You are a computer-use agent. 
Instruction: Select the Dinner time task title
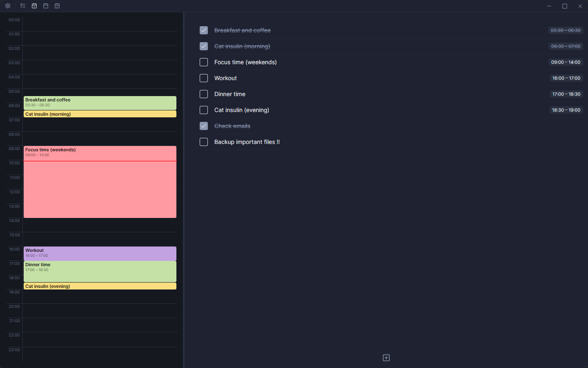230,94
